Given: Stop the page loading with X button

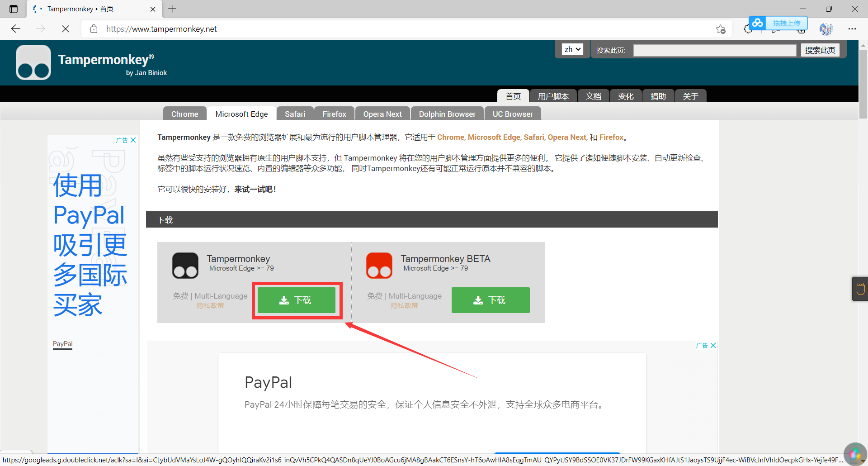Looking at the screenshot, I should tap(66, 29).
